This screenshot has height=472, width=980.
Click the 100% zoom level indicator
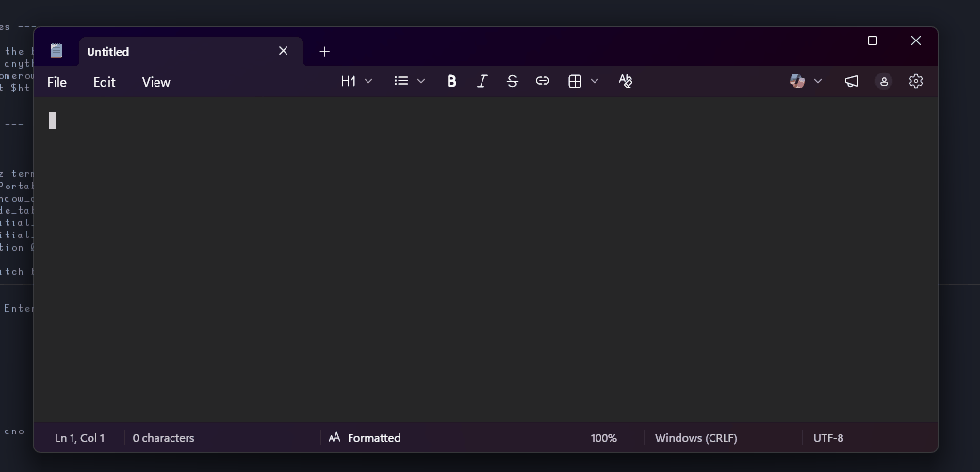603,438
